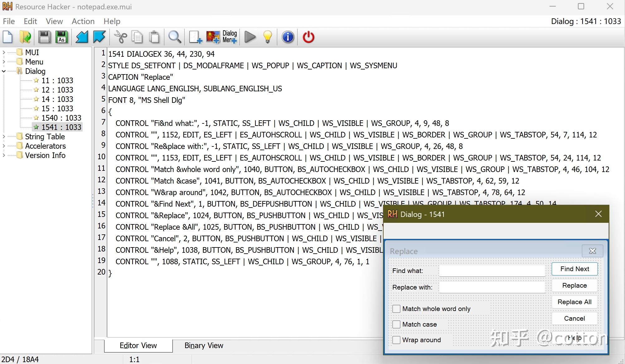Select dialog resource 11 : 1033
The width and height of the screenshot is (625, 364).
57,80
